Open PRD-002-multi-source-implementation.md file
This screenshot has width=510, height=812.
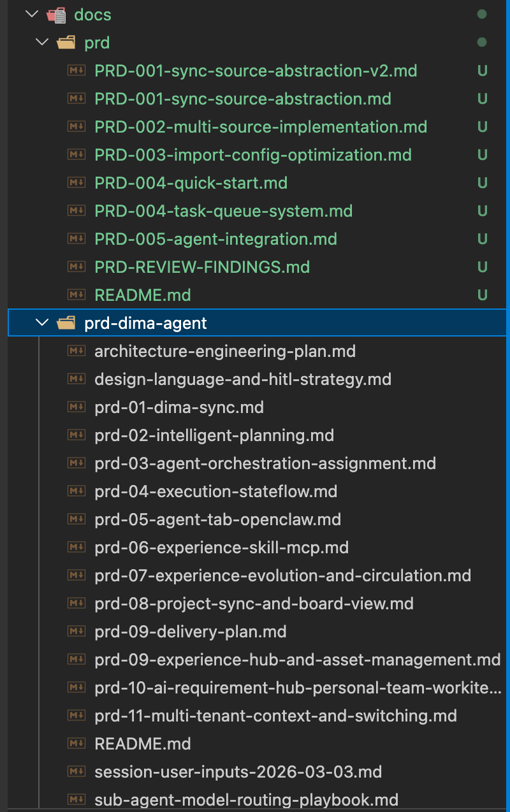[261, 127]
